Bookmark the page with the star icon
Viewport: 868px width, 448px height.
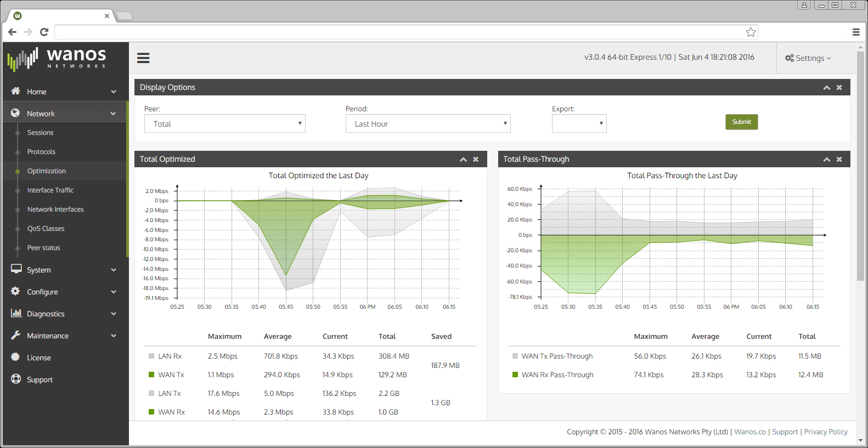tap(751, 32)
